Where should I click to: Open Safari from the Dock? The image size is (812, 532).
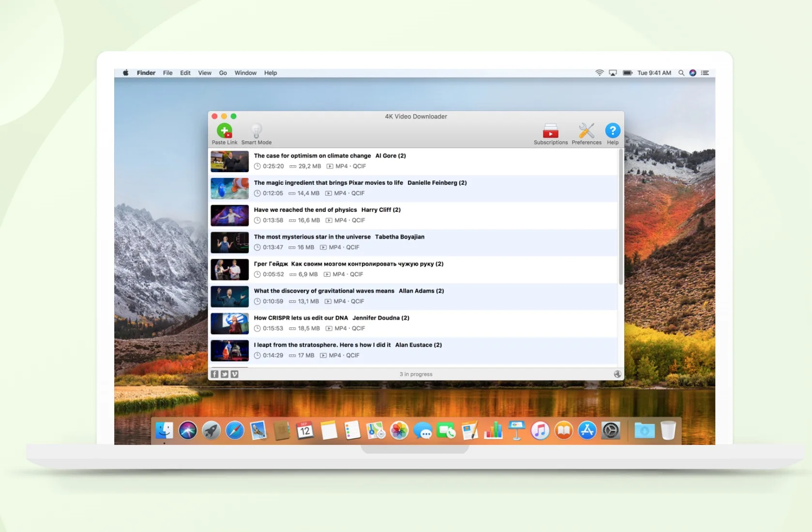(235, 430)
